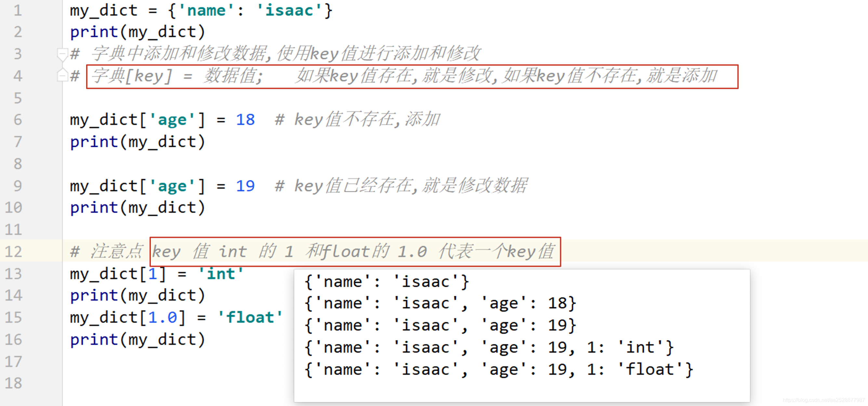Collapse the comment block fold marker at line 3
Image resolution: width=868 pixels, height=406 pixels.
(x=62, y=54)
